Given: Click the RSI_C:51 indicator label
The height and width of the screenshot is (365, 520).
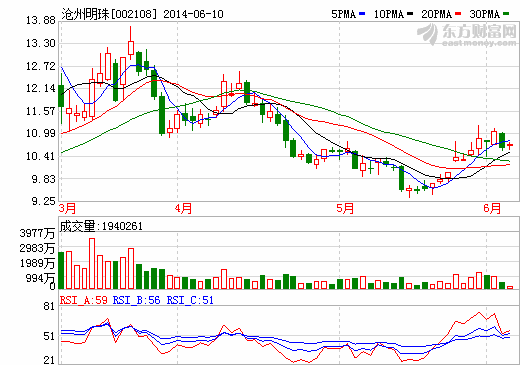Looking at the screenshot, I should [x=190, y=300].
